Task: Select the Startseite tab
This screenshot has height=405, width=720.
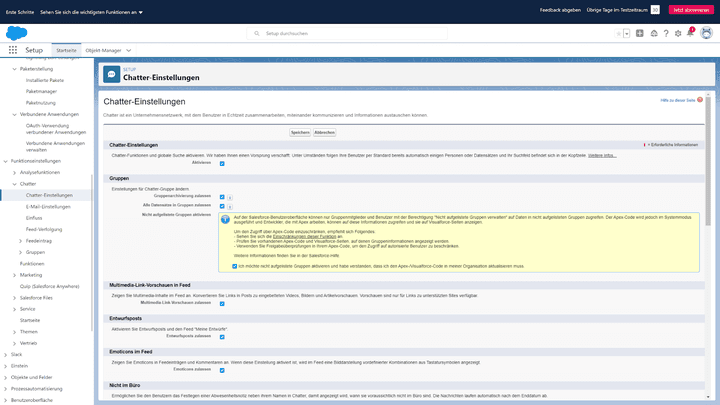Action: click(x=66, y=49)
